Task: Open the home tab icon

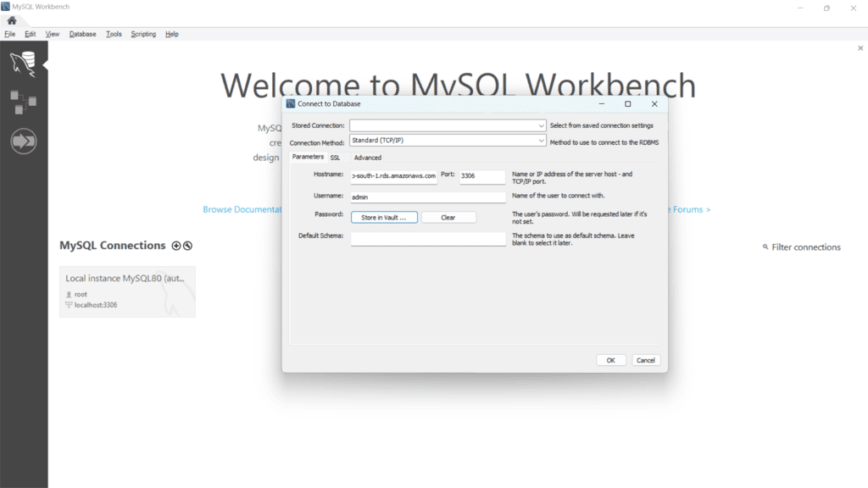Action: coord(12,20)
